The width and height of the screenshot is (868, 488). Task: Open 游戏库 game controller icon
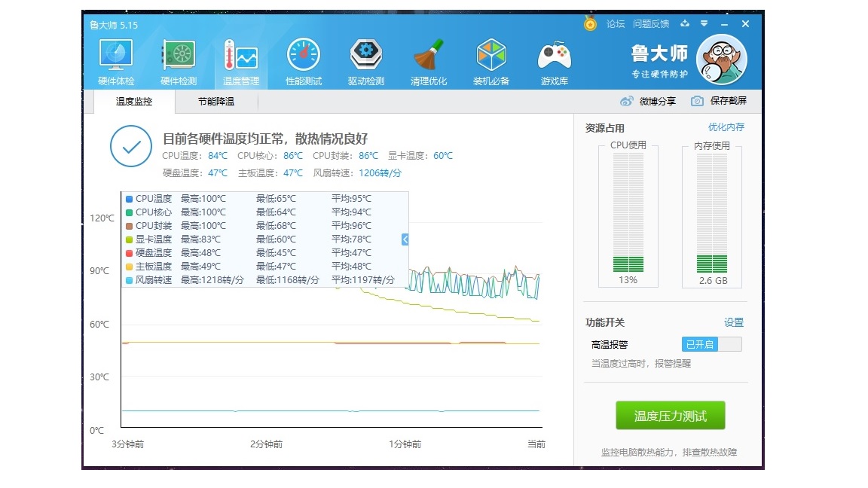(x=554, y=62)
